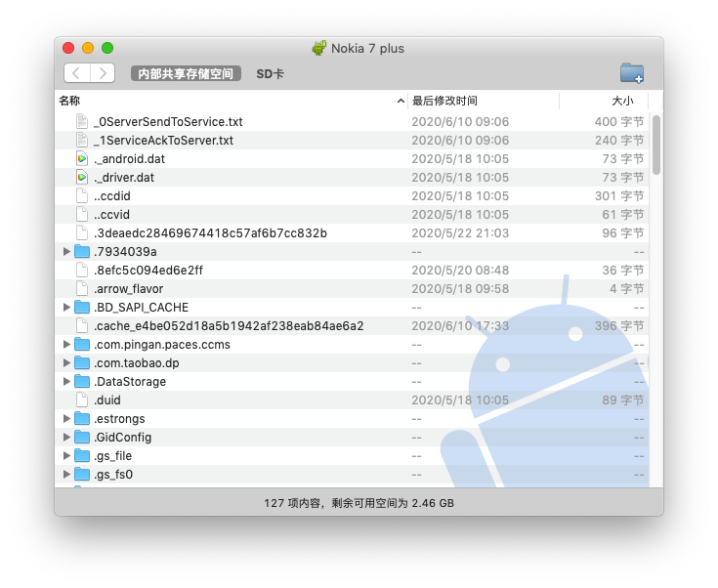Screen dimensions: 718x588
Task: Click the file icon of .8efc5c094ed6e2ff
Action: 82,271
